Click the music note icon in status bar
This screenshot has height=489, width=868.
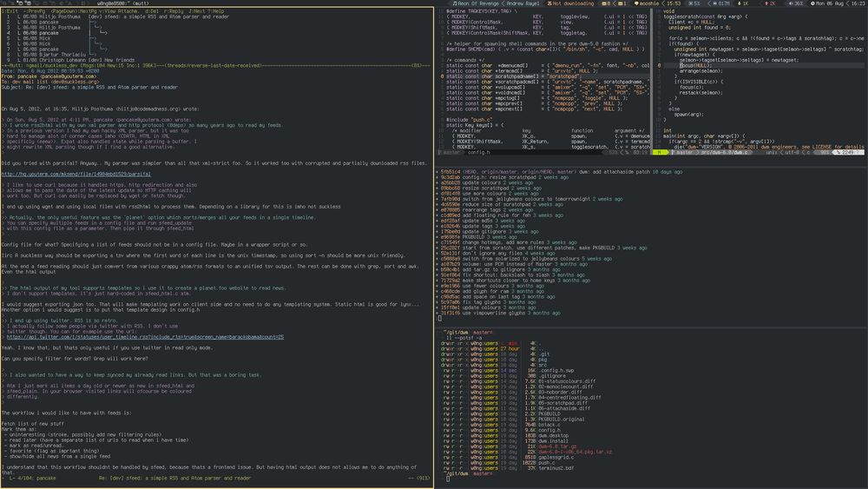[455, 3]
